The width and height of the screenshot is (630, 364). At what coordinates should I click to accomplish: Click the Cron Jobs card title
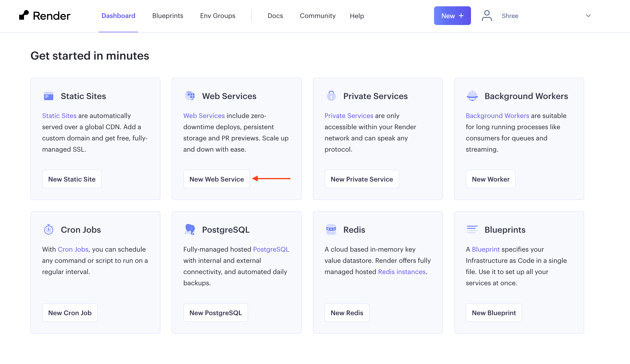coord(81,230)
